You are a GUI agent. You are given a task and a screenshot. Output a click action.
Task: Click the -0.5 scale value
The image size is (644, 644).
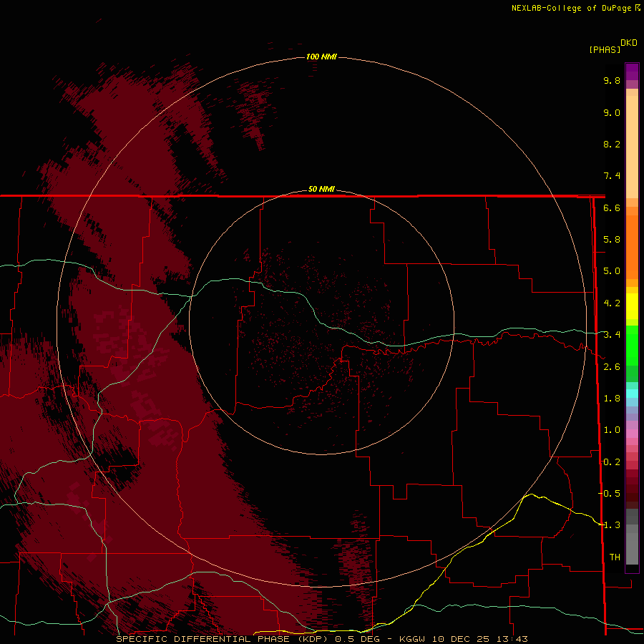610,494
